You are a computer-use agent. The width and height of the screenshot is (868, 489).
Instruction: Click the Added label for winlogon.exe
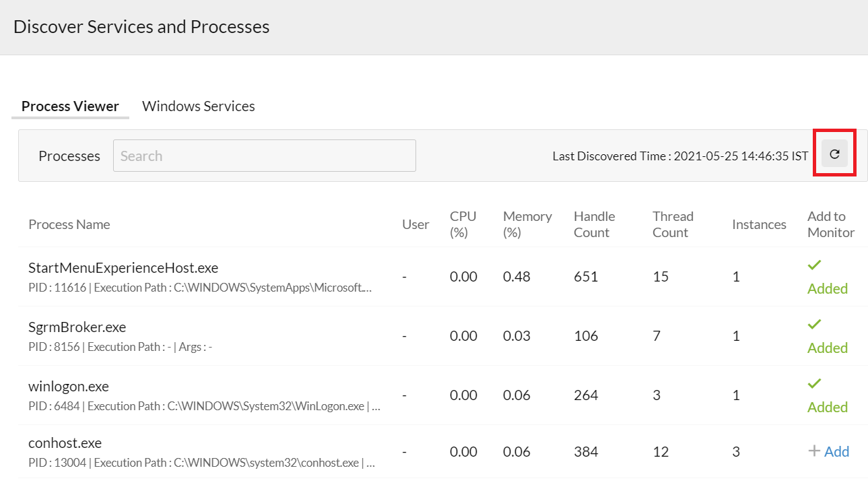click(x=827, y=407)
